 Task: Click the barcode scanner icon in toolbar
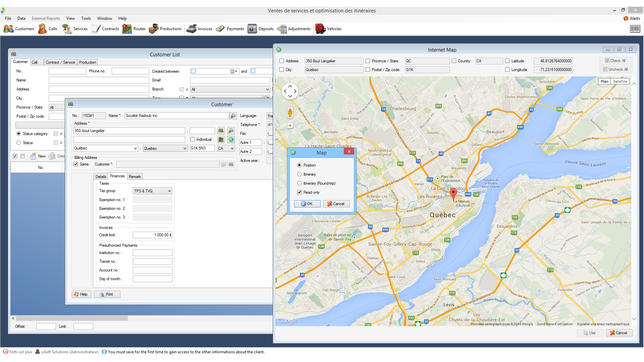pyautogui.click(x=635, y=29)
